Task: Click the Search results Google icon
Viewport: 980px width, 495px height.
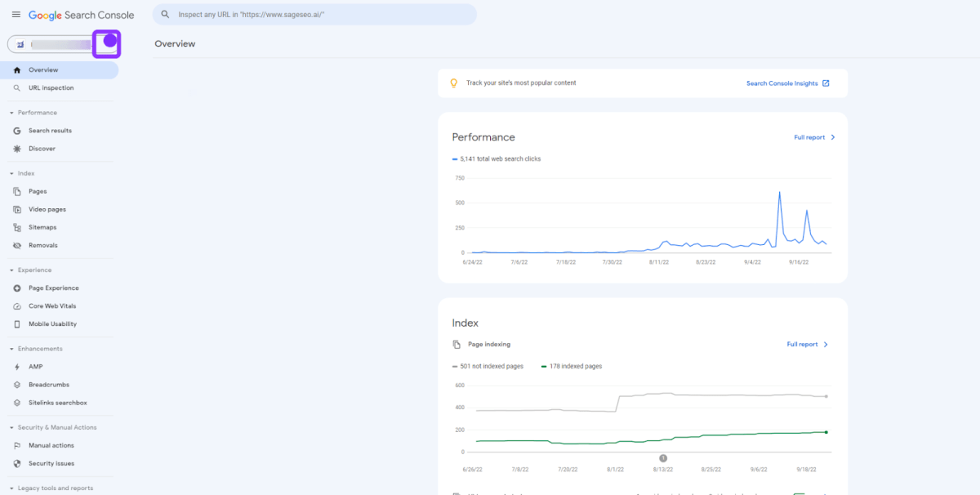Action: click(x=17, y=131)
